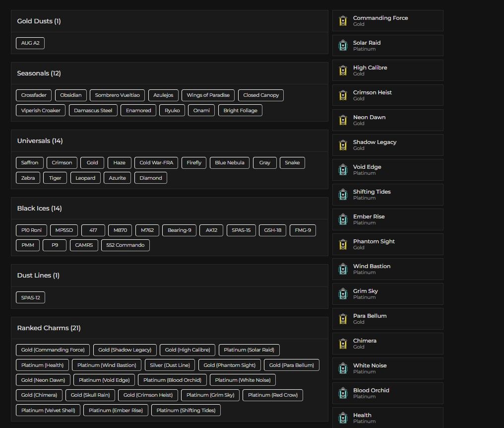
Task: Pick the Firefly universal skin tag
Action: 194,163
